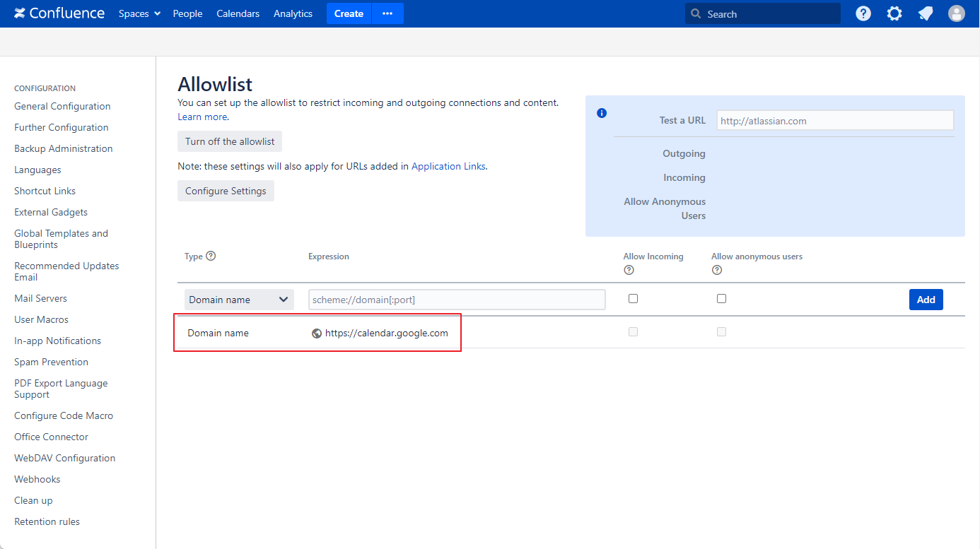Click Allow anonymous checkbox for calendar.google.com
This screenshot has width=980, height=549.
point(721,331)
